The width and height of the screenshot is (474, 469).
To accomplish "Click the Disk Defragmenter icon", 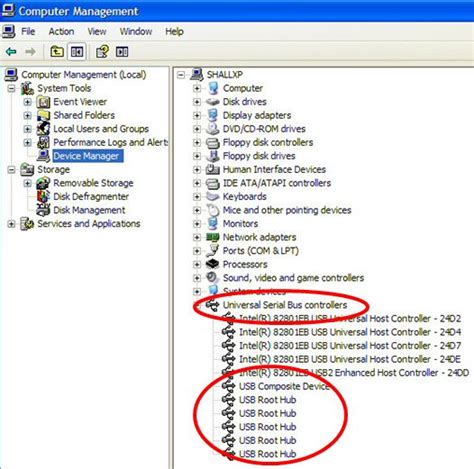I will 43,196.
